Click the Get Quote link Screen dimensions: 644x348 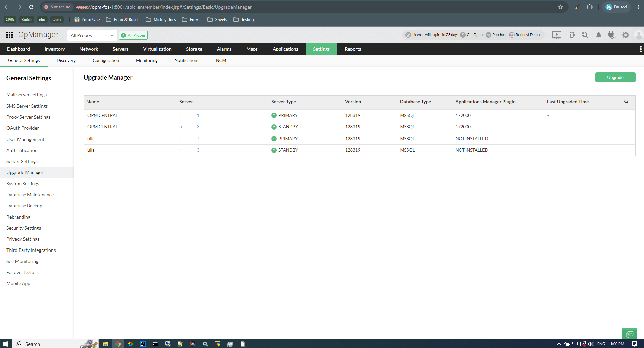(475, 35)
